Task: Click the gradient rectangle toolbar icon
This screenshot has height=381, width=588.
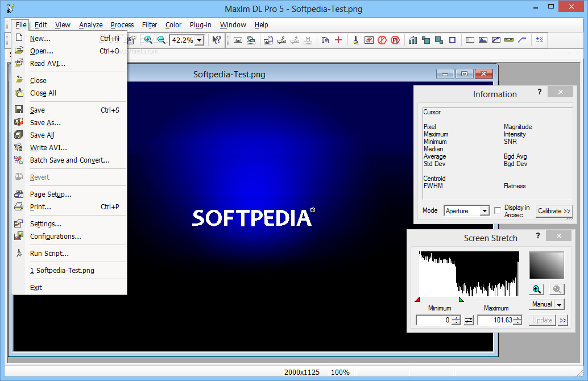Action: (470, 40)
